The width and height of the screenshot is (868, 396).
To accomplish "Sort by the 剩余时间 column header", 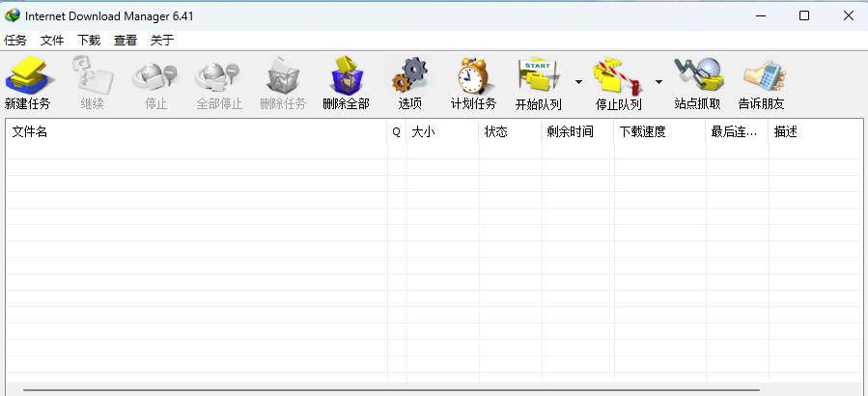I will [x=577, y=131].
